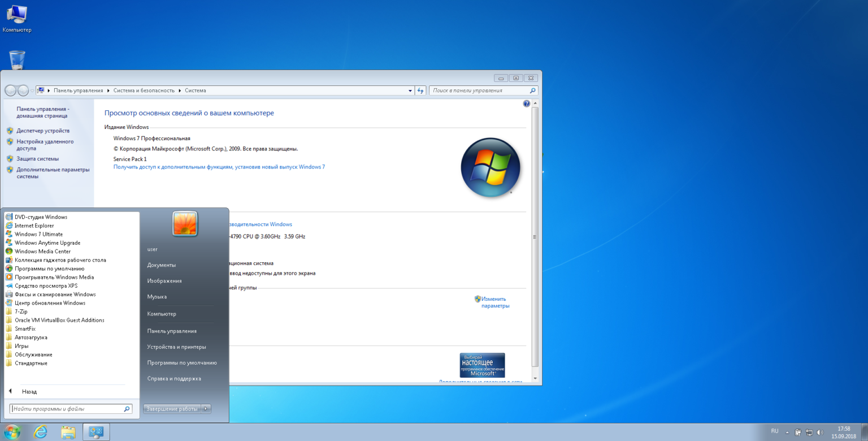Screen dimensions: 868x441
Task: Open Internet Explorer from the taskbar
Action: pos(41,433)
